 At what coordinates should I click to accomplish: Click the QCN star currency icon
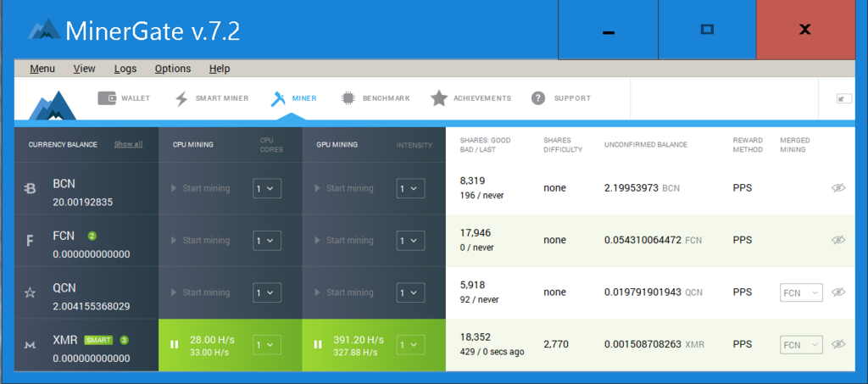(x=31, y=292)
